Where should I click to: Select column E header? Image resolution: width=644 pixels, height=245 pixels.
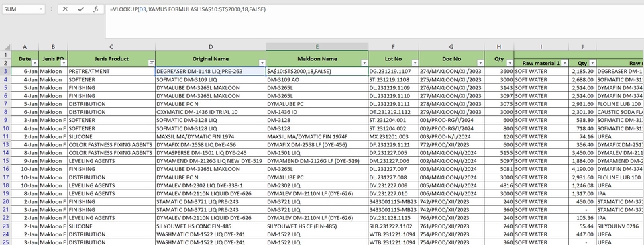[x=317, y=47]
